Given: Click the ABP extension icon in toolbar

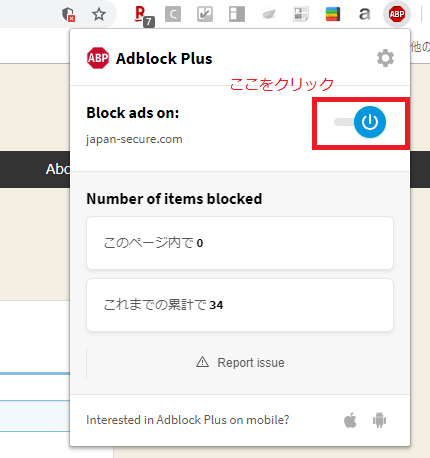Looking at the screenshot, I should (x=397, y=14).
